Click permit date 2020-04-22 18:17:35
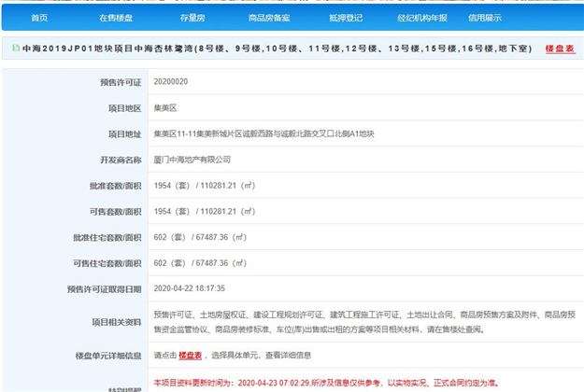This screenshot has height=392, width=584. click(189, 288)
